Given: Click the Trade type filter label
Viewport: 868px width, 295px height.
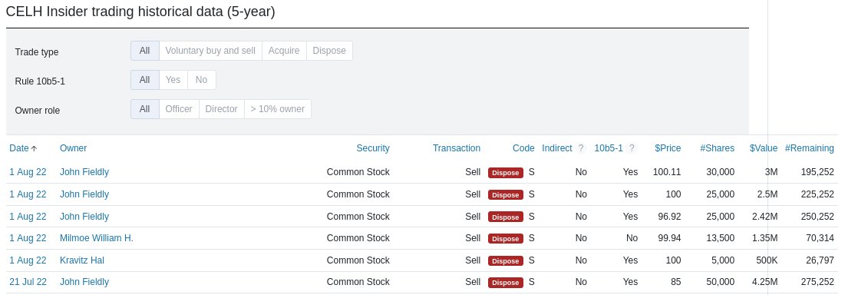Looking at the screenshot, I should coord(37,52).
